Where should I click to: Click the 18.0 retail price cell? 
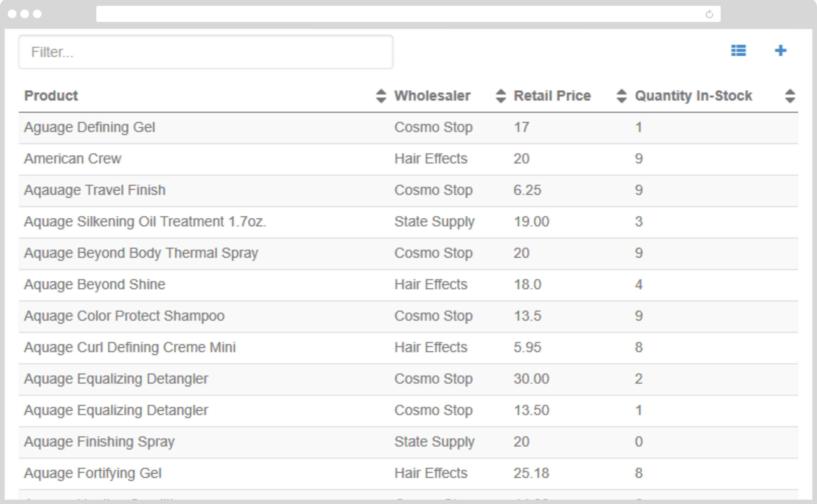coord(527,285)
